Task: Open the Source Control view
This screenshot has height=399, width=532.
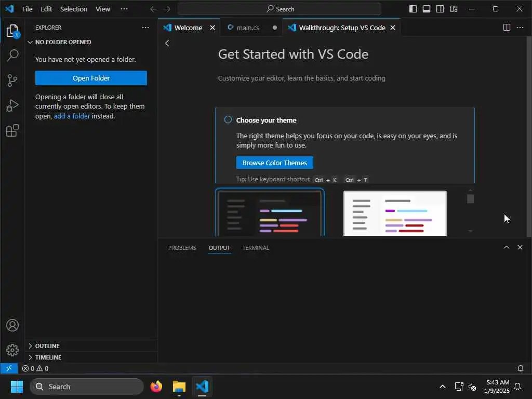Action: coord(12,81)
